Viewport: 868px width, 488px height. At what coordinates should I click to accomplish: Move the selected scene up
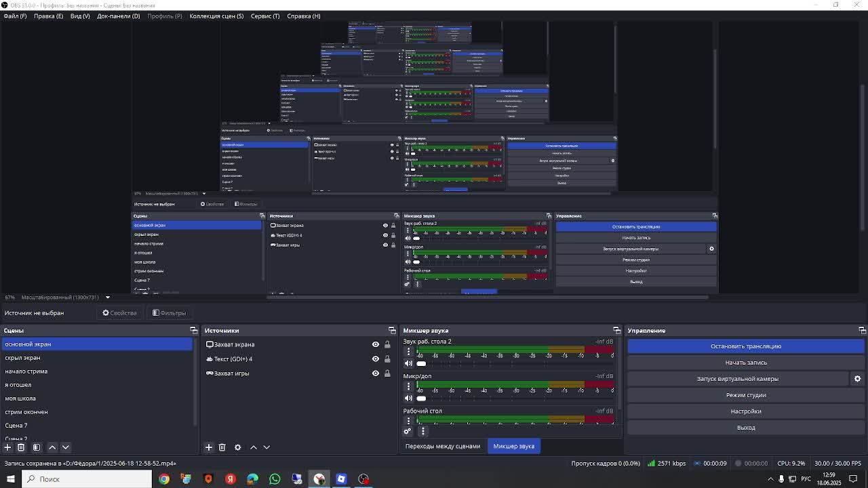tap(52, 447)
